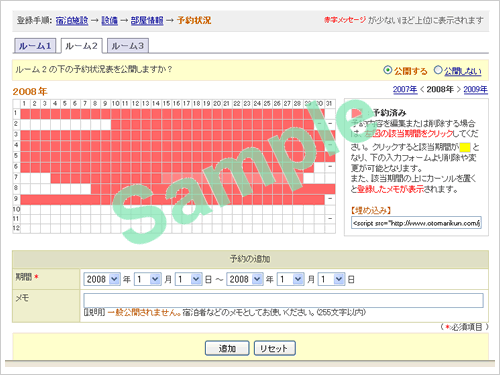Click the yellow selected-period color sample
The height and width of the screenshot is (375, 500).
coord(465,147)
